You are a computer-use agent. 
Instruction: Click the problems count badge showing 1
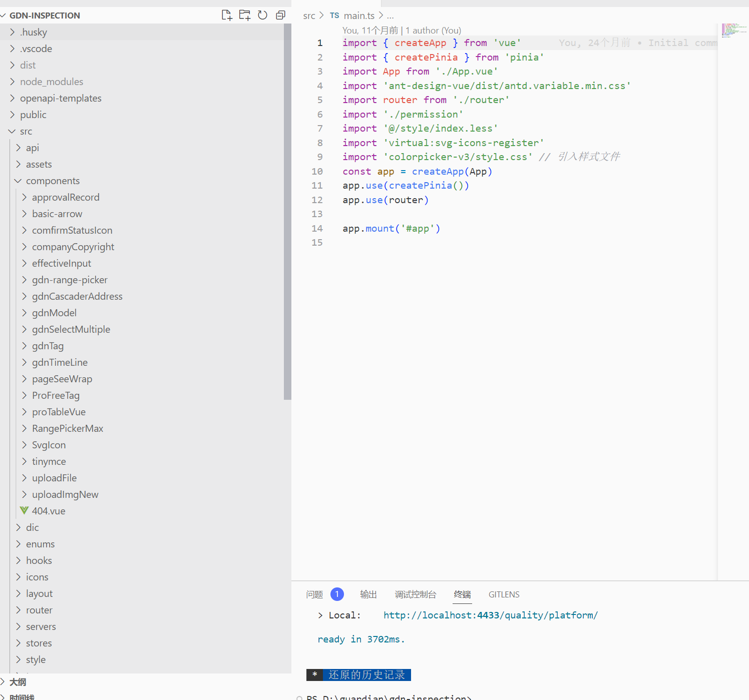[337, 594]
